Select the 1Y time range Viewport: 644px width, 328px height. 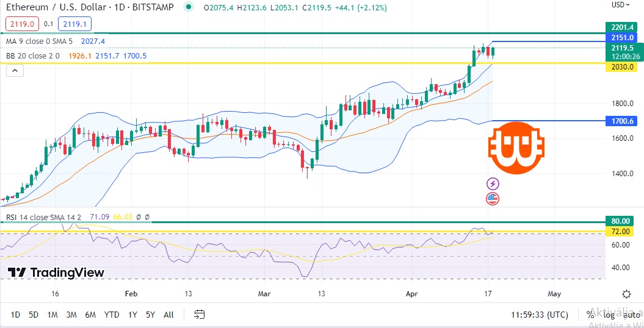point(132,315)
